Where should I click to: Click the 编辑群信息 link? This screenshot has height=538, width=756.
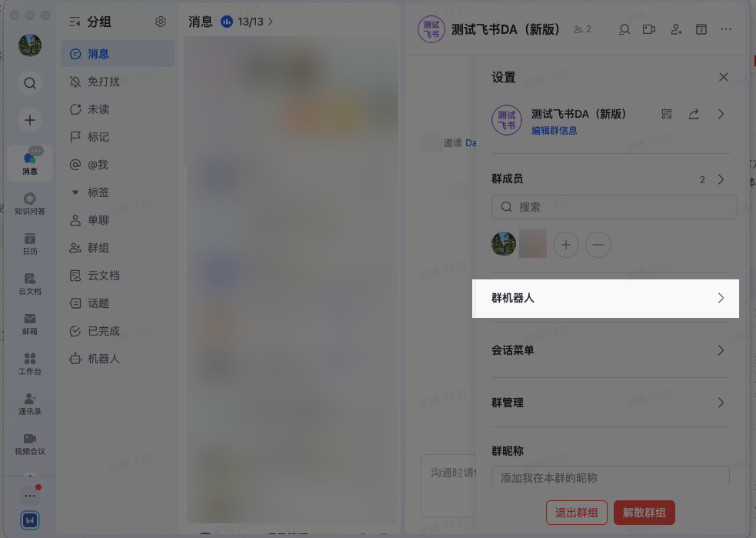point(554,130)
